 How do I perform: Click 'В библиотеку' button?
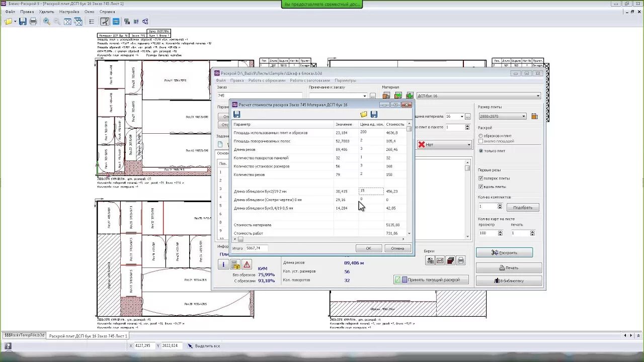point(509,281)
